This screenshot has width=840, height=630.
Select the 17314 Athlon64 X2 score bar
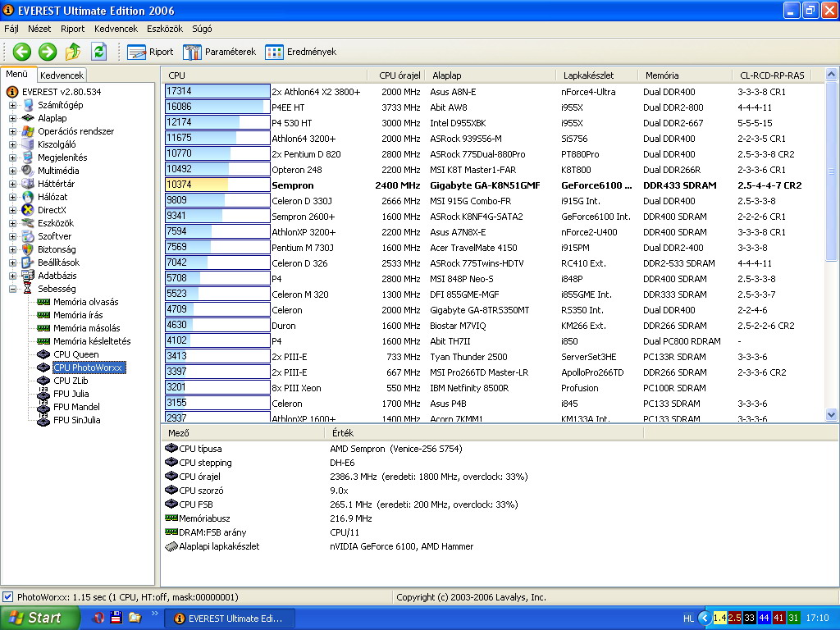click(217, 92)
